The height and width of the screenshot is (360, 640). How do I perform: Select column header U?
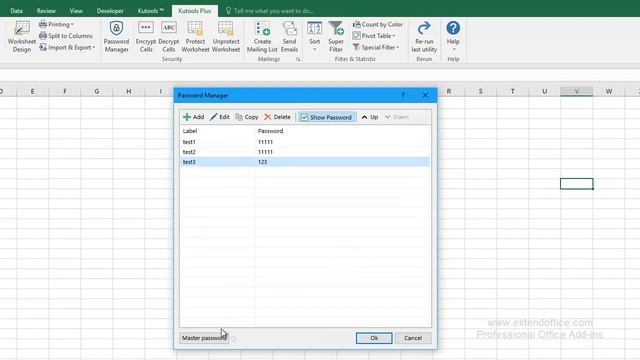click(x=544, y=91)
